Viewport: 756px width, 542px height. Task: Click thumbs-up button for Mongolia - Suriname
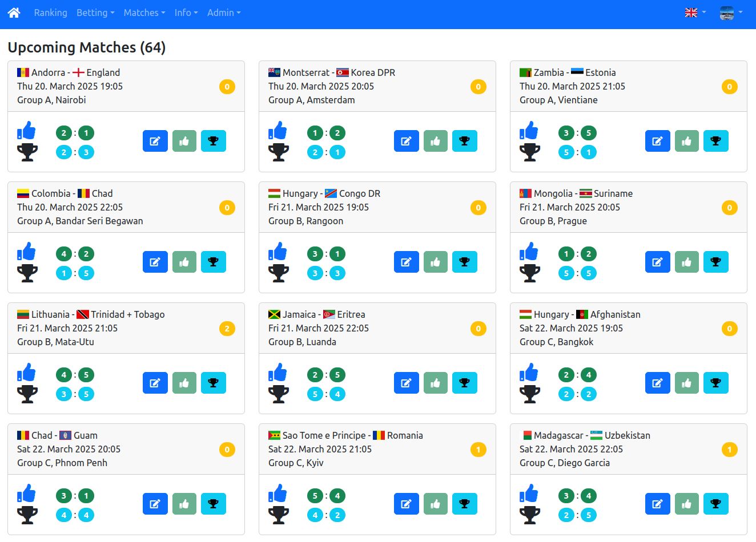point(687,262)
